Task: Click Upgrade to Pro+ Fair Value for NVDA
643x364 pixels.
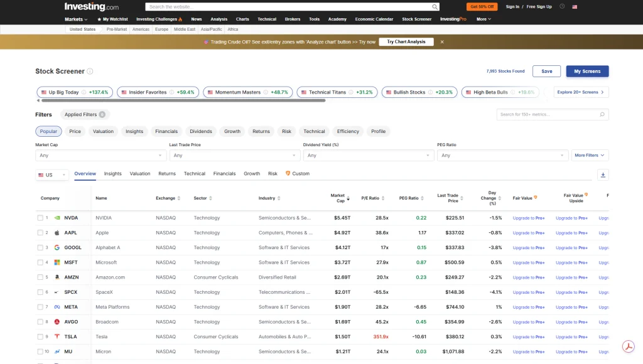Action: point(529,218)
